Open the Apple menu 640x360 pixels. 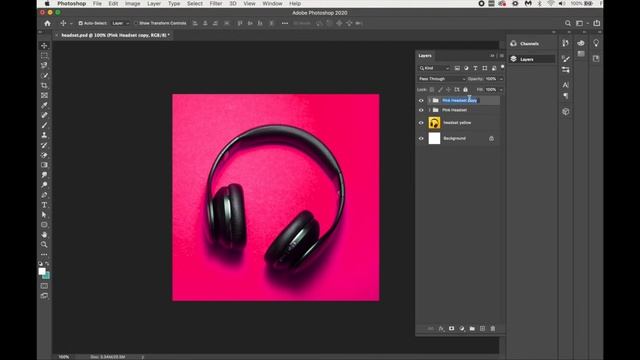pos(47,4)
